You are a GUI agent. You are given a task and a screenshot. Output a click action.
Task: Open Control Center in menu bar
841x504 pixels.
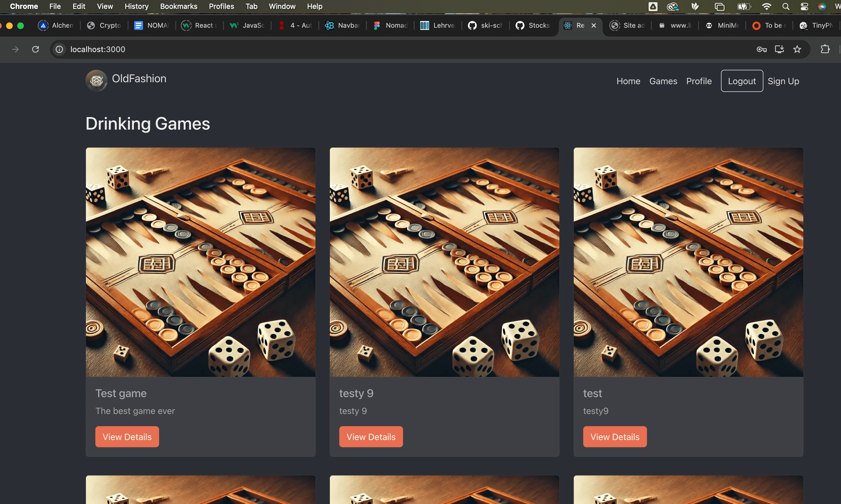pos(804,6)
